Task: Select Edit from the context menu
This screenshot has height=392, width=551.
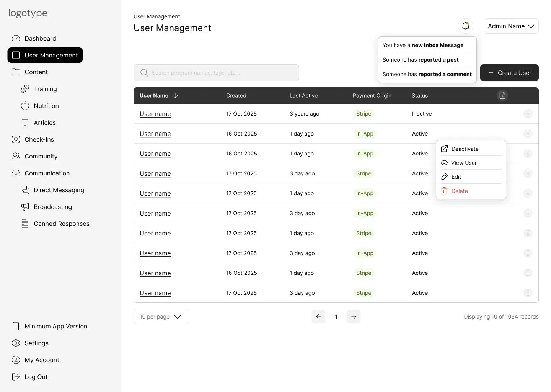Action: [x=471, y=177]
